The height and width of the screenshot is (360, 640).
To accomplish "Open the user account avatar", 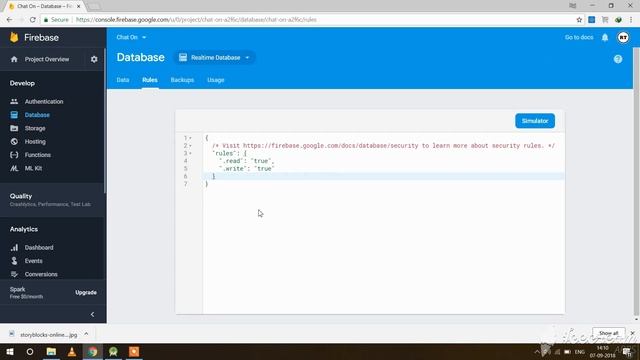I will [623, 38].
